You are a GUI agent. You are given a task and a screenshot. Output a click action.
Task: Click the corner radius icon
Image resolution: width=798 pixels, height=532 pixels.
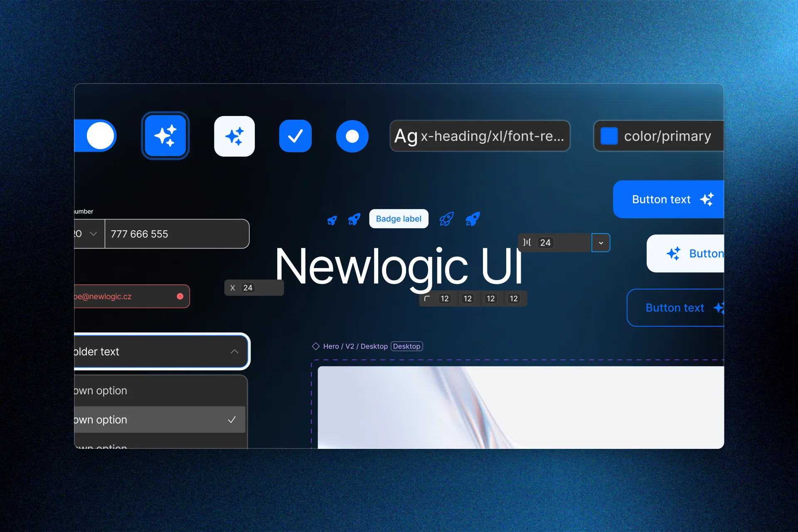(x=427, y=298)
